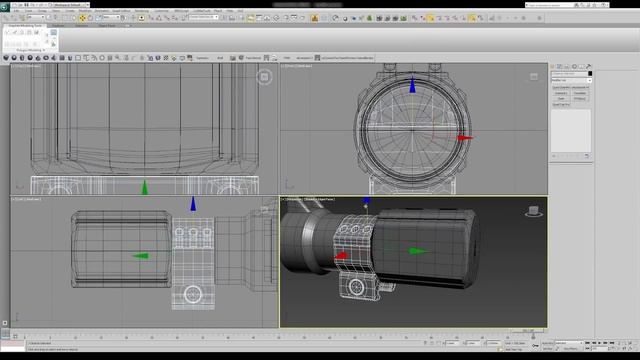Click the circle outline icon in second toolbar
The height and width of the screenshot is (360, 640).
point(102,58)
